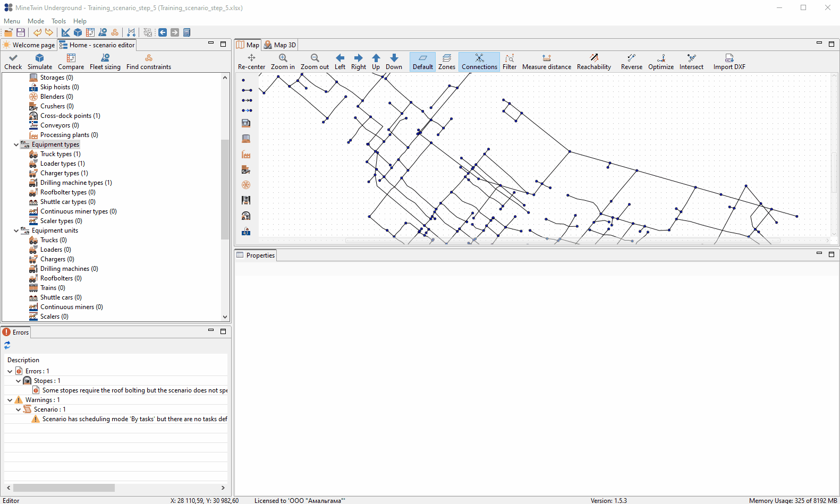Select the storage pile tool in map palette
Viewport: 840px width, 504px height.
246,139
